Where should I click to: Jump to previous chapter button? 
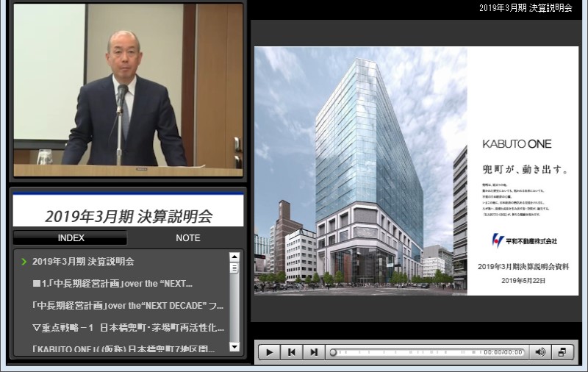pos(291,352)
